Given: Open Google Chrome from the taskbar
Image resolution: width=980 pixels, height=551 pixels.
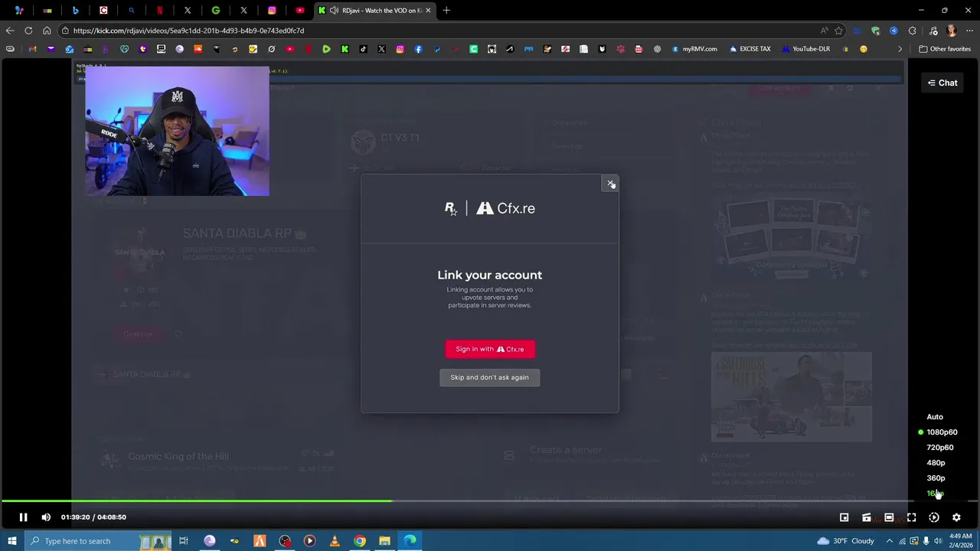Looking at the screenshot, I should [x=360, y=541].
